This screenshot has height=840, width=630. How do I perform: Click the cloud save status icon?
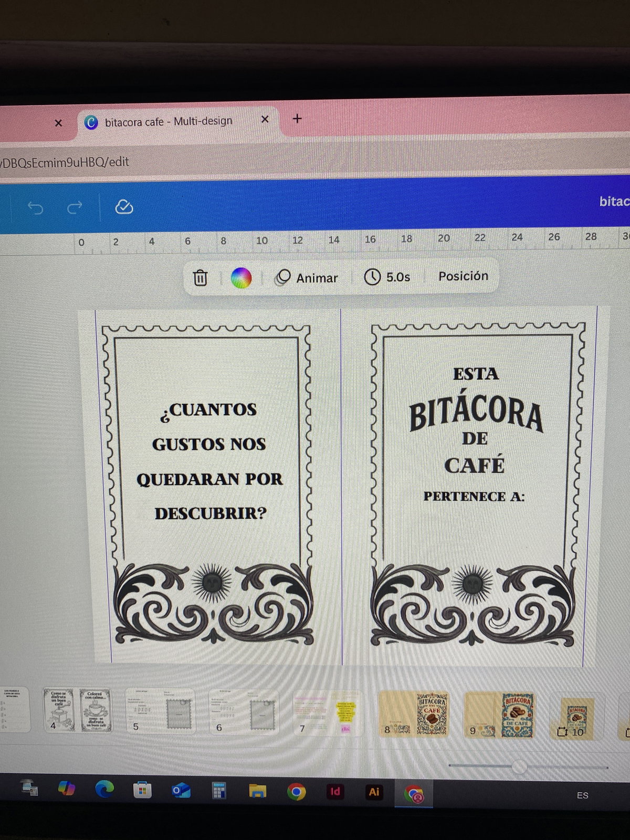tap(124, 207)
